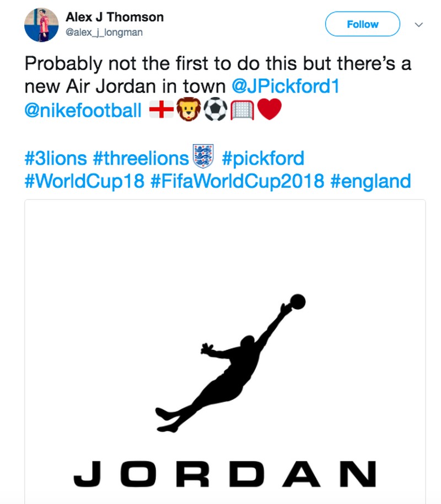The image size is (441, 504).
Task: Open the @nikefootball mention link
Action: [83, 111]
